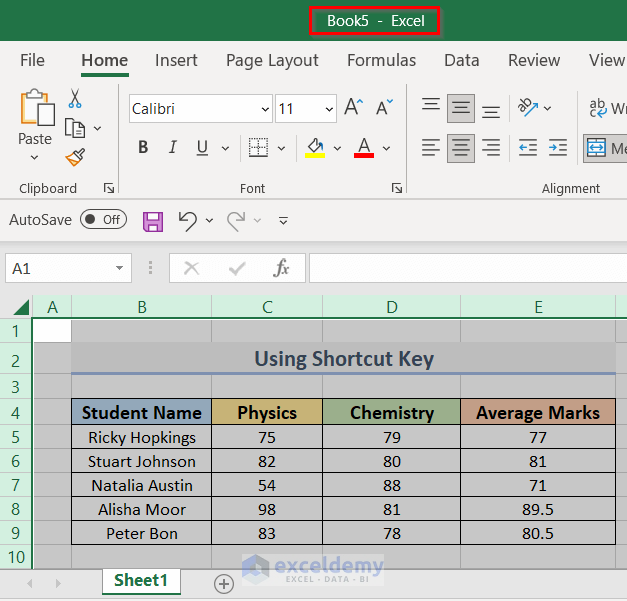The height and width of the screenshot is (601, 627).
Task: Apply center horizontal alignment icon
Action: (x=461, y=148)
